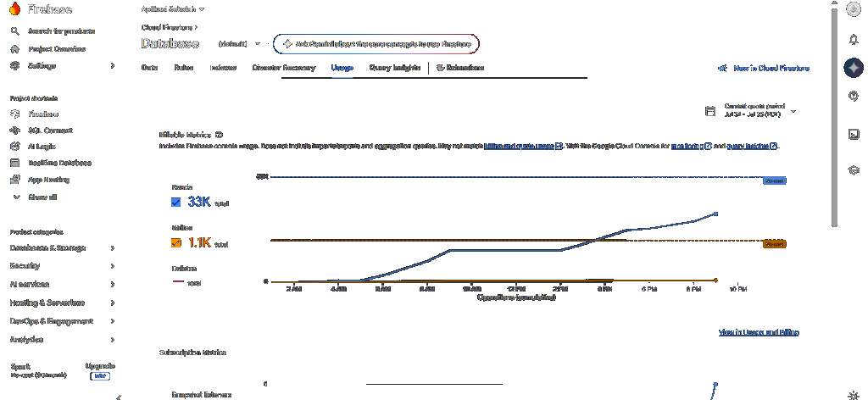Viewport: 868px width, 400px height.
Task: Click the Billable Metrics info icon
Action: point(219,135)
